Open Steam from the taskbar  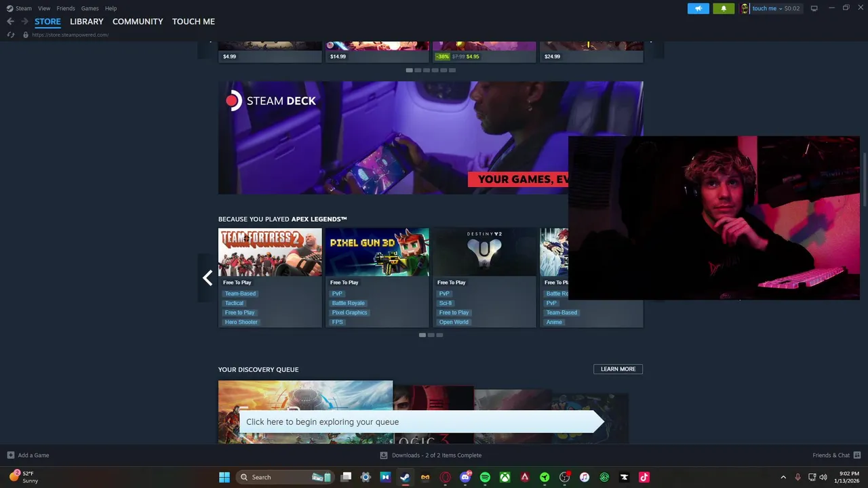(x=405, y=477)
